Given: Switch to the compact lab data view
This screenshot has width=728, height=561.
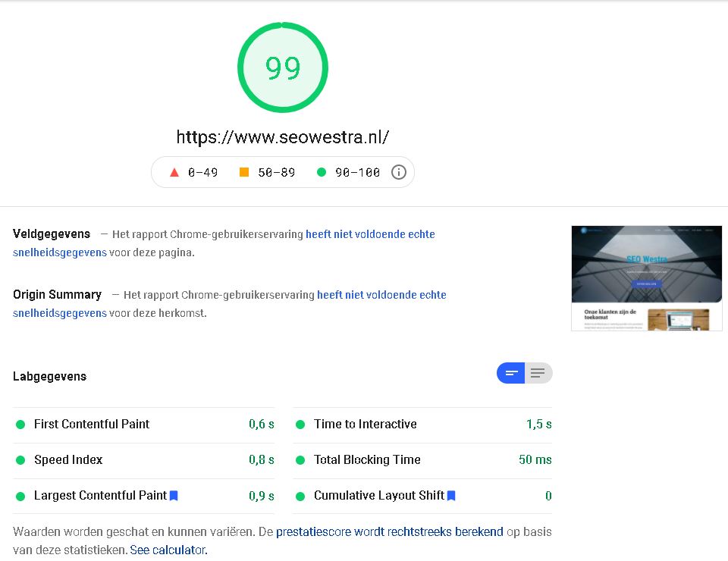Looking at the screenshot, I should pyautogui.click(x=511, y=373).
